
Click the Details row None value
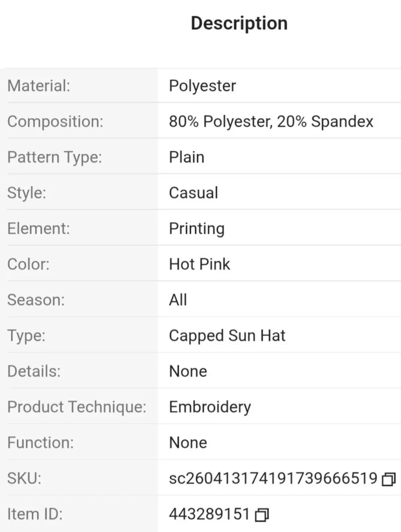coord(188,371)
